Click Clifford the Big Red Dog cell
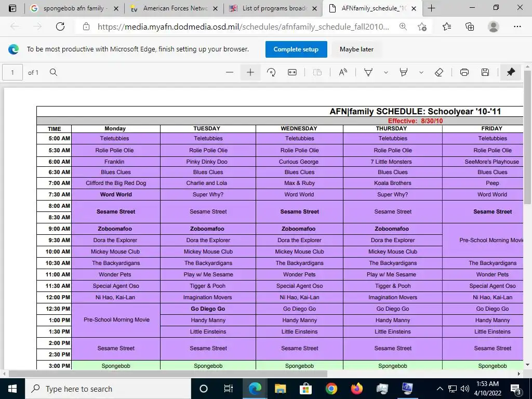Image resolution: width=532 pixels, height=399 pixels. click(x=116, y=183)
